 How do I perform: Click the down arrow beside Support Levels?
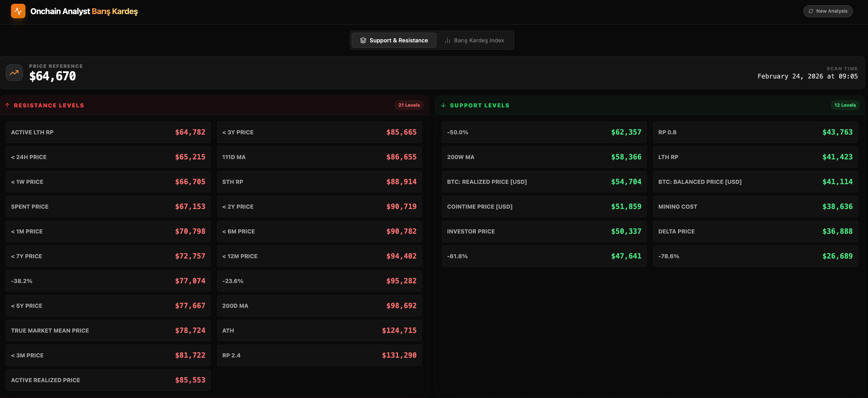443,105
